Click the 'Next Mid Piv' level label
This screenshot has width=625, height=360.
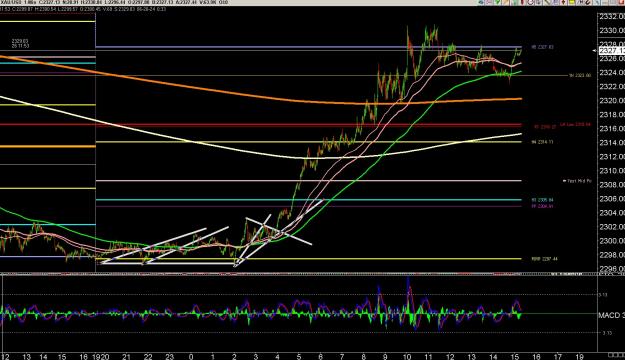(x=577, y=181)
